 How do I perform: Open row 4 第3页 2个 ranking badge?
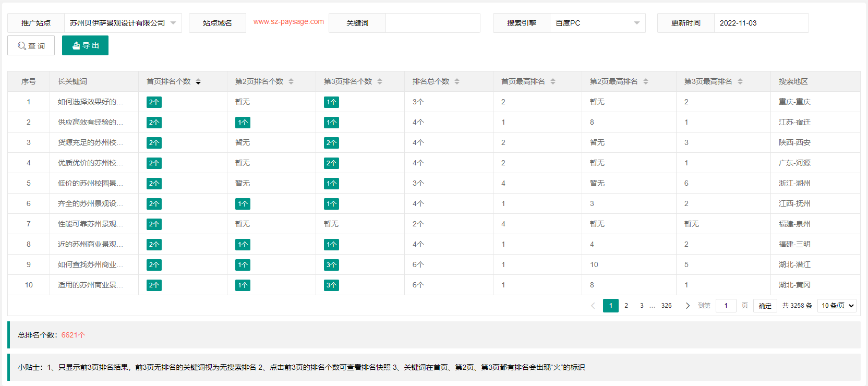tap(331, 163)
